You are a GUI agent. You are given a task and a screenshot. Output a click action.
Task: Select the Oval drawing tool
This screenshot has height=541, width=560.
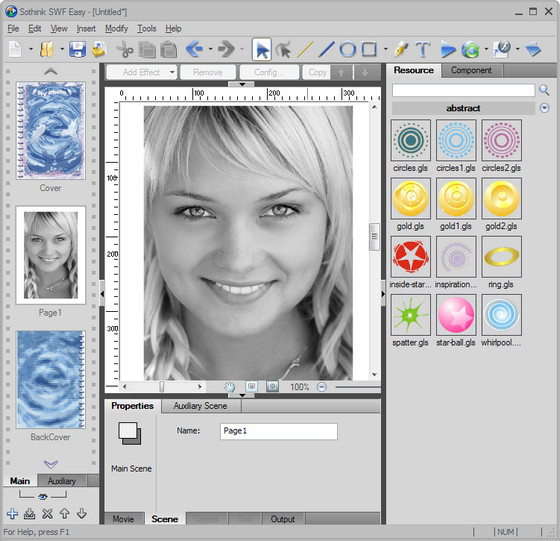[348, 49]
